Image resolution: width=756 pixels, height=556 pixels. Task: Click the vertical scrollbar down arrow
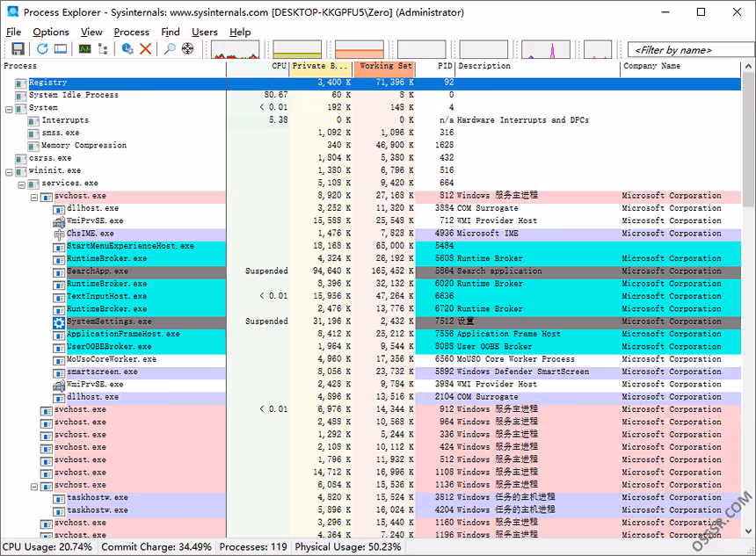point(748,531)
